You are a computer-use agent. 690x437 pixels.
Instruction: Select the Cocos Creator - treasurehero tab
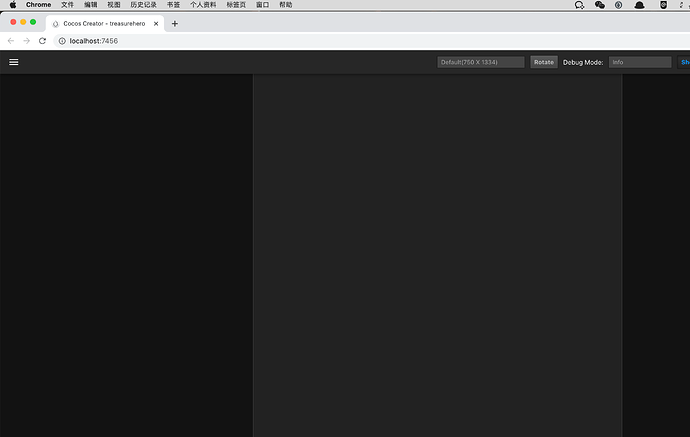pyautogui.click(x=105, y=24)
